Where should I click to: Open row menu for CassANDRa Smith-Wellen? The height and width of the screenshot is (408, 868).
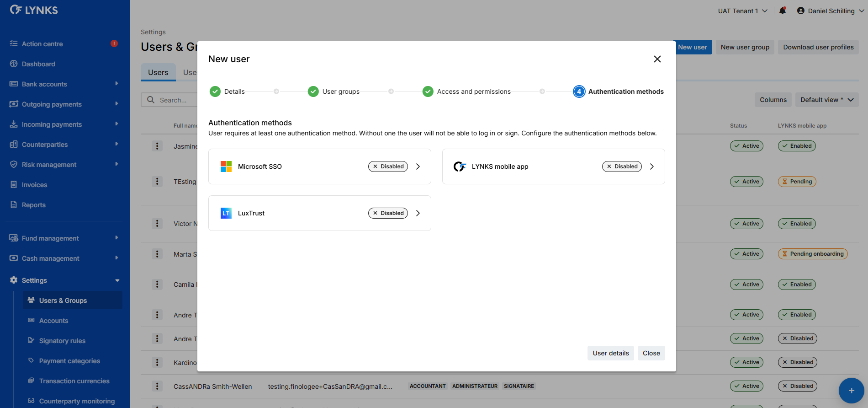(x=157, y=386)
